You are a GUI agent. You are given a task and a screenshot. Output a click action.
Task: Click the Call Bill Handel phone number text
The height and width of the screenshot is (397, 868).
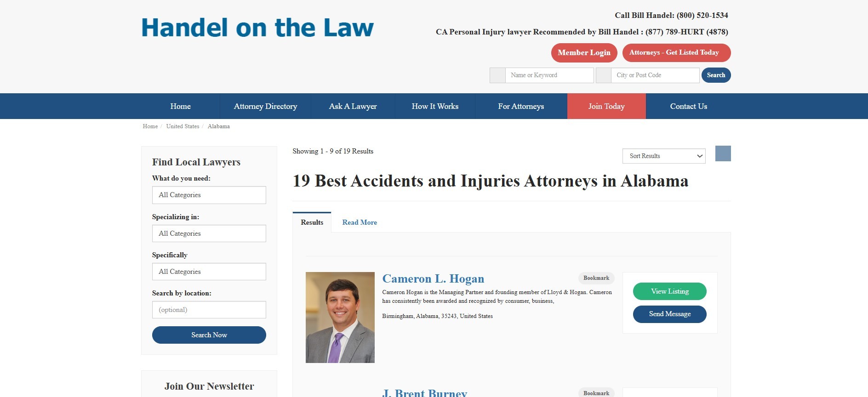point(671,15)
